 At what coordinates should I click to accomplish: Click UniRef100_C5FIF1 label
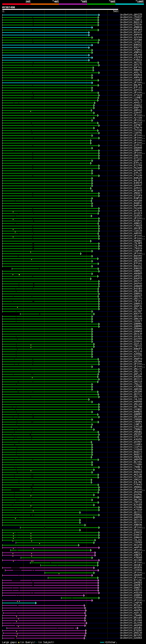coord(131,301)
